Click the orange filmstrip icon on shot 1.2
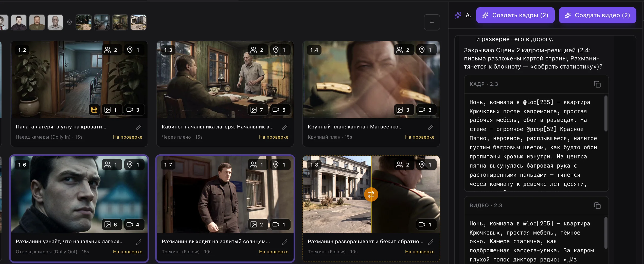Screen dimensions: 644x264 94,110
